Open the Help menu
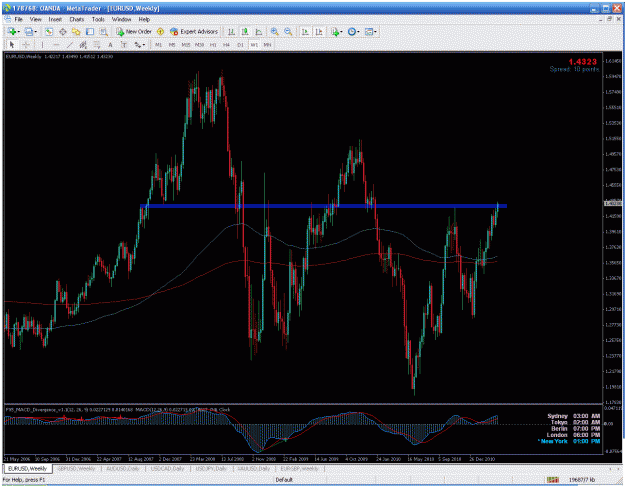 coord(144,19)
